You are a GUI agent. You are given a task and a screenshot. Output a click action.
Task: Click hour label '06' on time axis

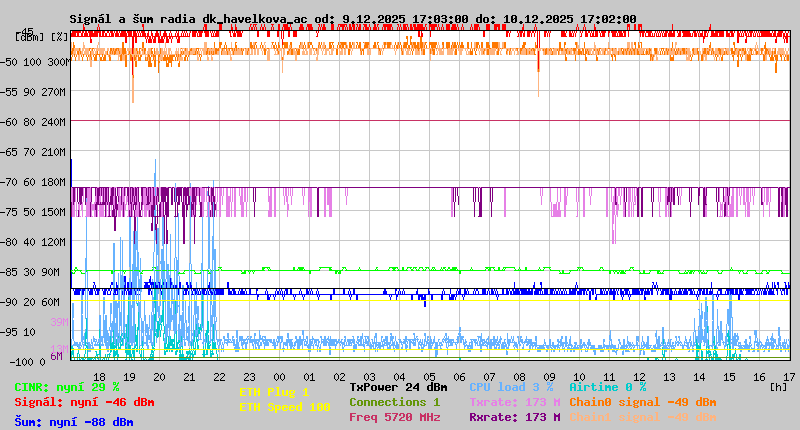459,377
